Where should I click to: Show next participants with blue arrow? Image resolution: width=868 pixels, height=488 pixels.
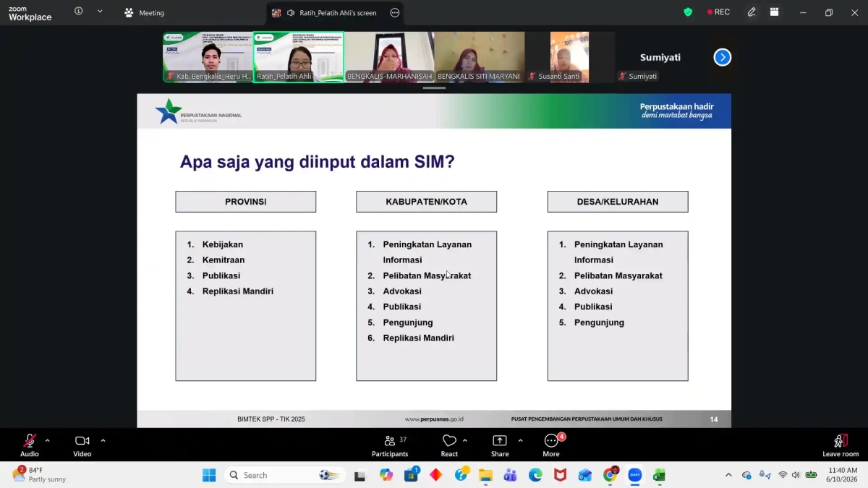point(722,57)
